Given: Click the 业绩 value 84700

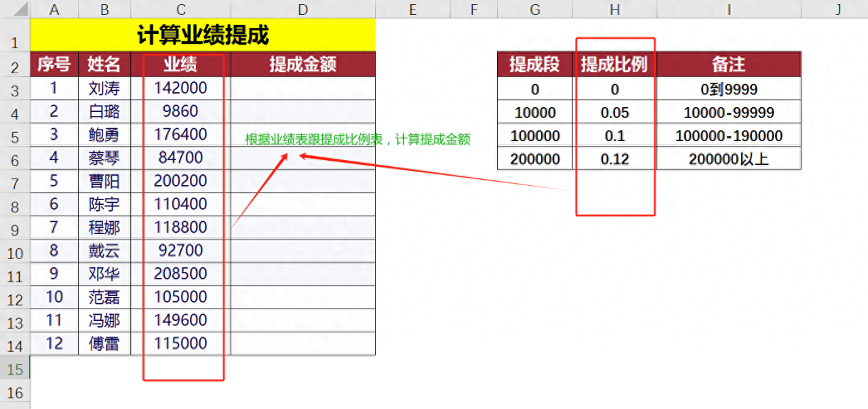Looking at the screenshot, I should pos(180,157).
